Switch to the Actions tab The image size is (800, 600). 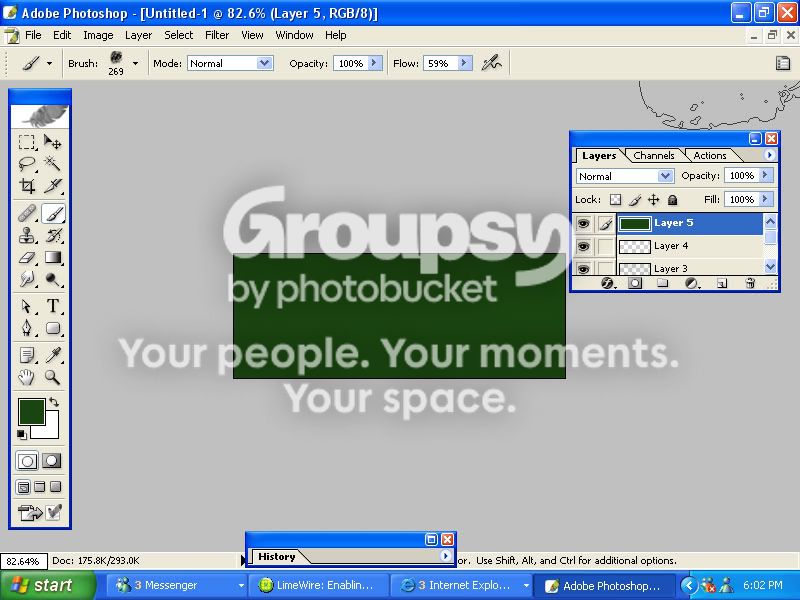click(x=710, y=156)
